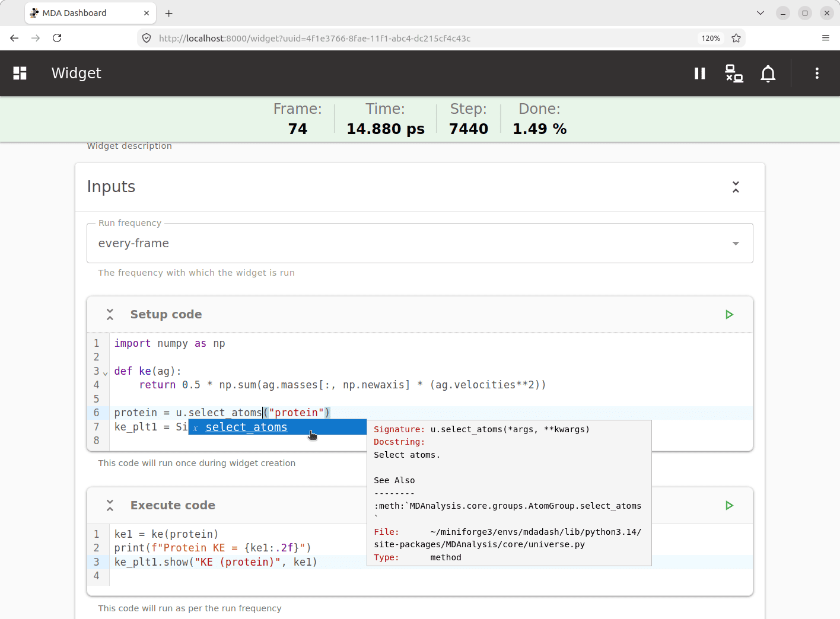Open a new browser tab
Viewport: 840px width, 619px height.
[x=169, y=13]
